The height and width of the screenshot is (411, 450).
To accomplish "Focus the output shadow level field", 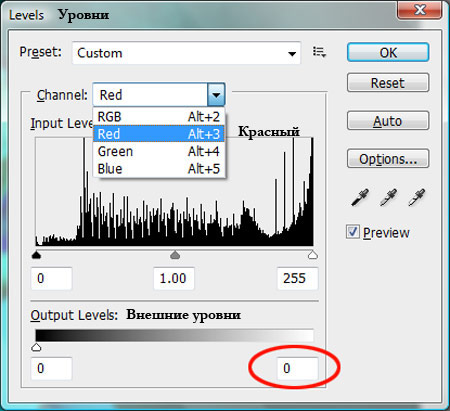I will click(x=51, y=368).
